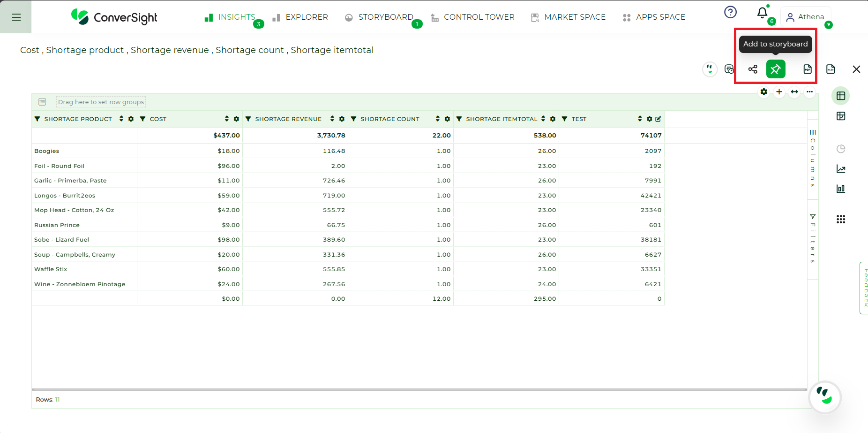The width and height of the screenshot is (868, 433).
Task: Expand the Filters side panel
Action: pyautogui.click(x=813, y=238)
